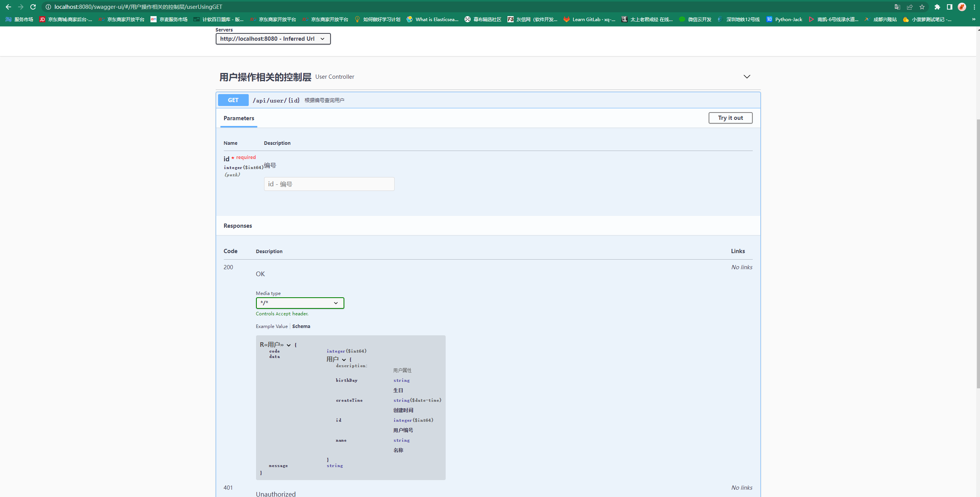Open the 小菠萝测试笔记 bookmark
This screenshot has height=497, width=980.
927,19
